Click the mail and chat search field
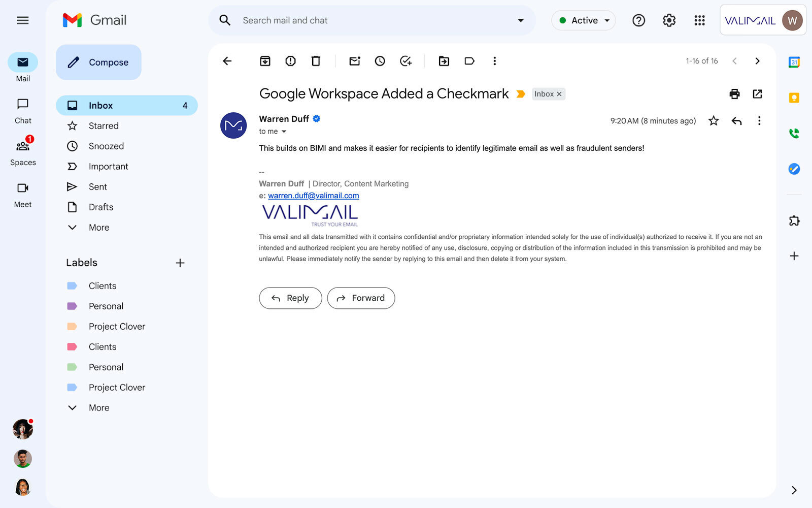This screenshot has width=812, height=508. click(355, 20)
